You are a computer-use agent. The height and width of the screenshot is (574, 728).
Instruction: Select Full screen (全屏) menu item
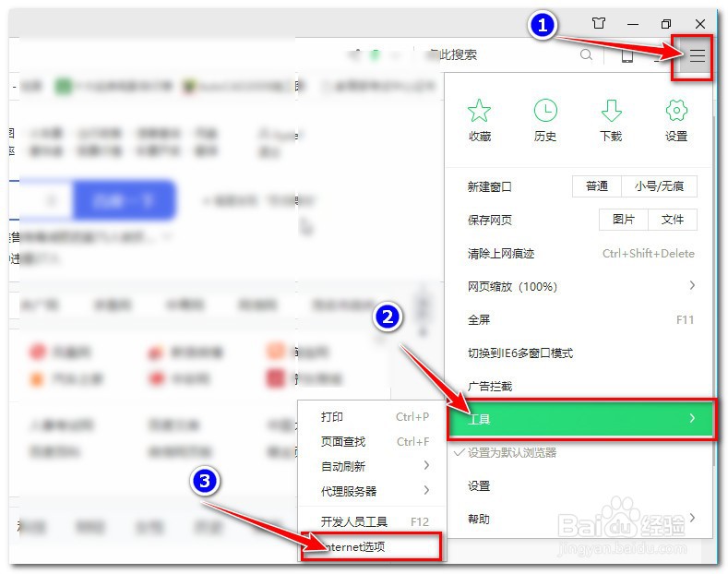tap(580, 319)
